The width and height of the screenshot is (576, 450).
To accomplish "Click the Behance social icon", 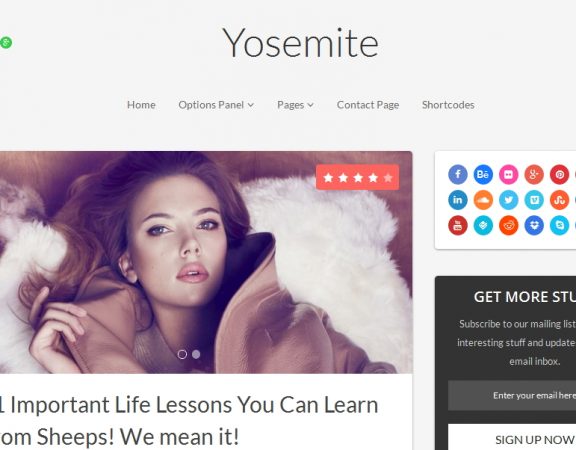I will pyautogui.click(x=483, y=174).
